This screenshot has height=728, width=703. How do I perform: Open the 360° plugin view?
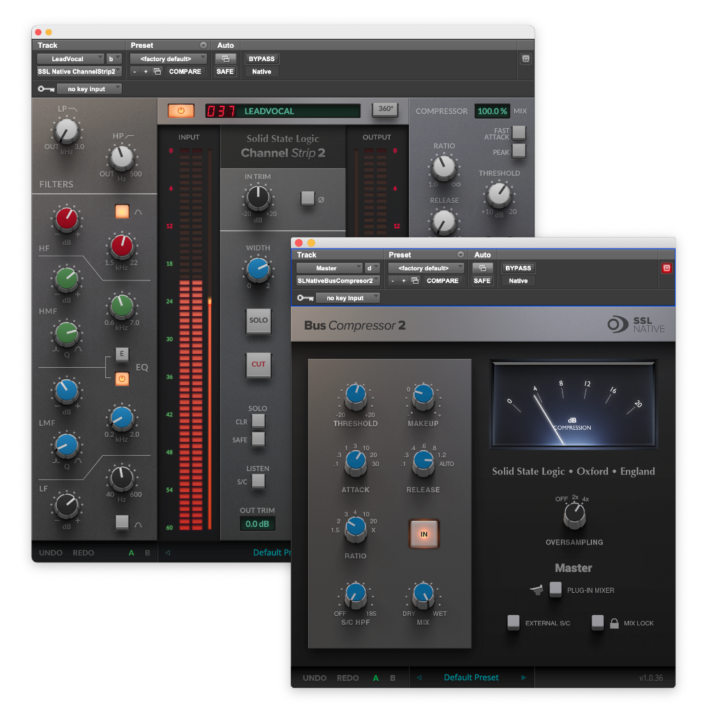385,109
